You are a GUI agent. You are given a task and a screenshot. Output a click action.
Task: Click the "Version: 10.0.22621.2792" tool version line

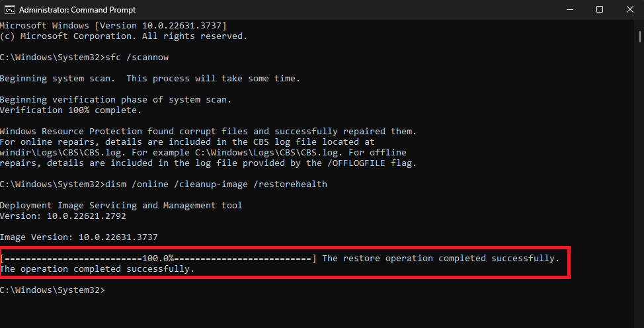pyautogui.click(x=63, y=216)
